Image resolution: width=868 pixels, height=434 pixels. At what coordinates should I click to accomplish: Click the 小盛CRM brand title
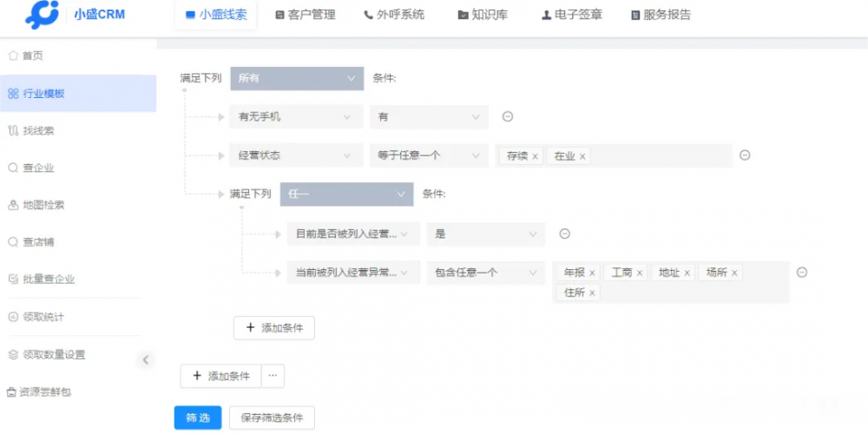tap(99, 15)
